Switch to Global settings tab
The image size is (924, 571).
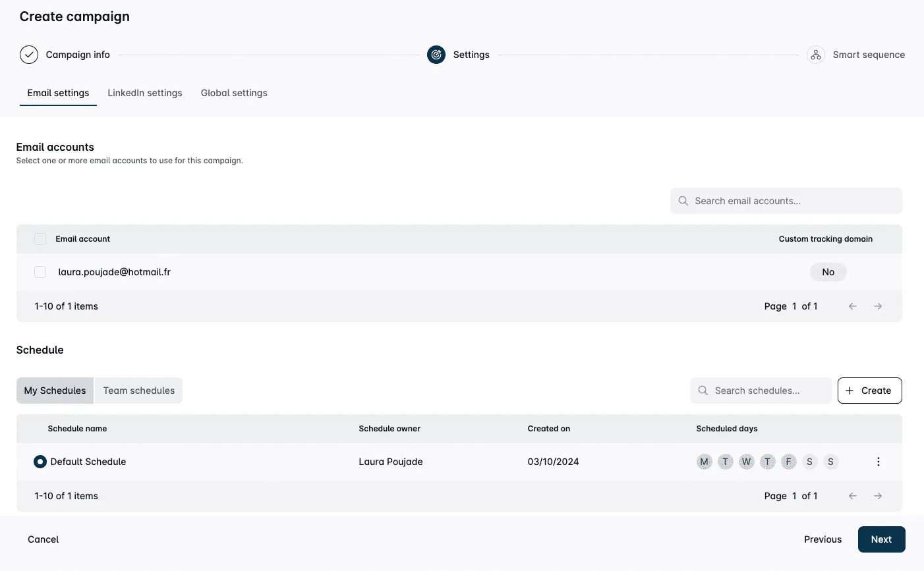click(x=234, y=93)
